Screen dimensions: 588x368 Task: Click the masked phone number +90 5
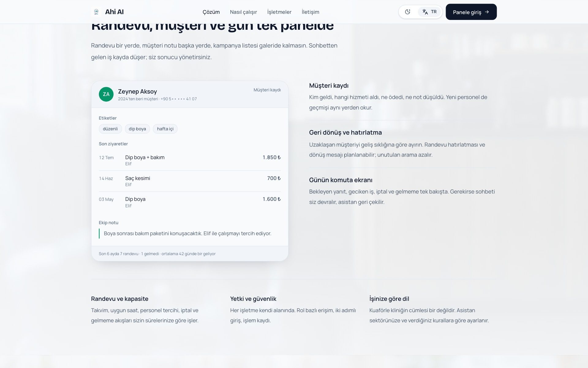(179, 99)
